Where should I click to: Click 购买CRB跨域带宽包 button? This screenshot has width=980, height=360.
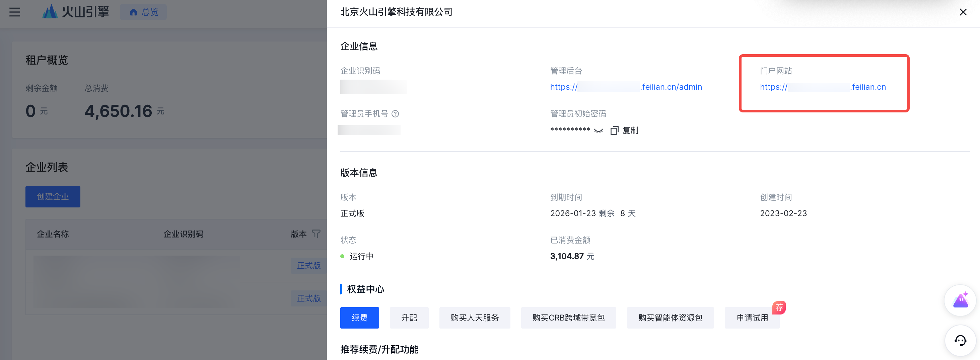[x=568, y=318]
